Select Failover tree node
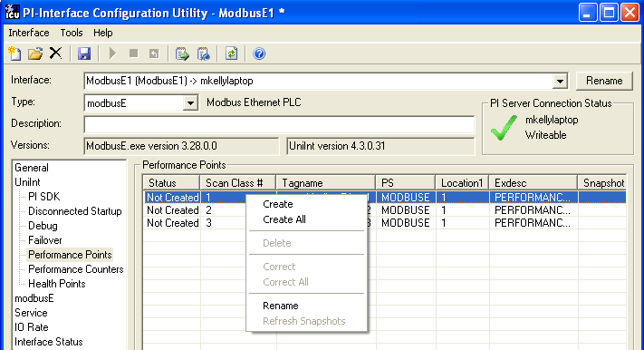 44,240
